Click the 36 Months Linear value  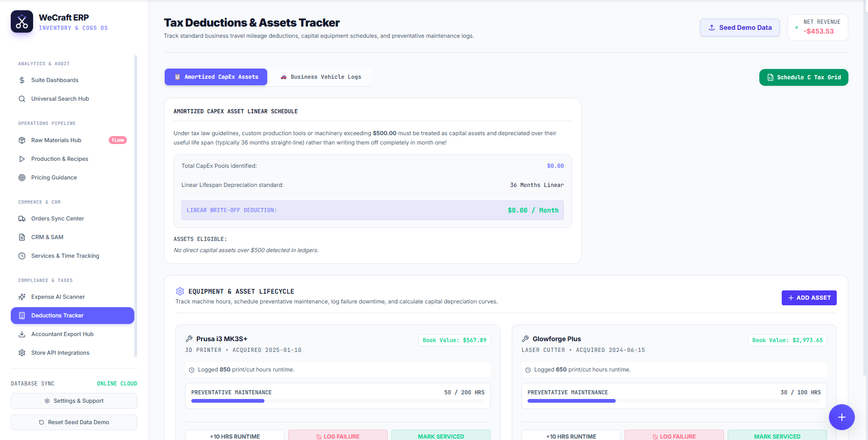(x=537, y=185)
